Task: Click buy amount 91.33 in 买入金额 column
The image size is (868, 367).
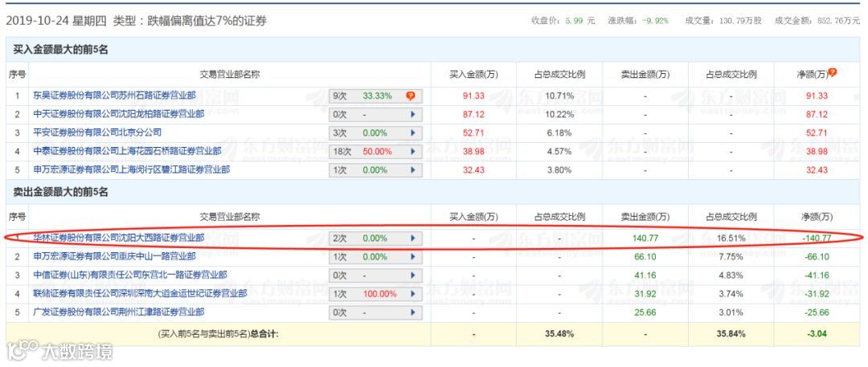Action: coord(473,96)
